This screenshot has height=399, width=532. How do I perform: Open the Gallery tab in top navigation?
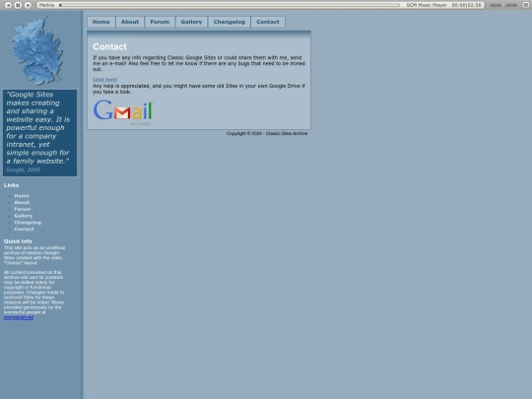191,22
